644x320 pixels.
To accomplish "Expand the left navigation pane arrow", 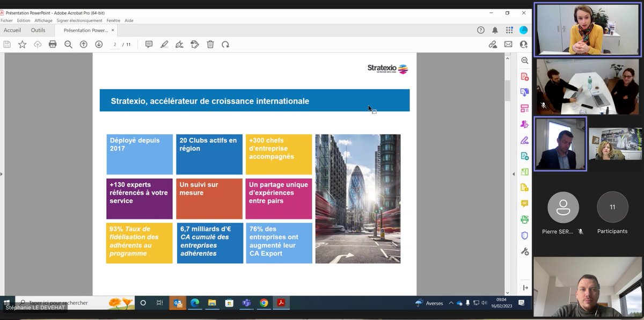I will [2, 174].
